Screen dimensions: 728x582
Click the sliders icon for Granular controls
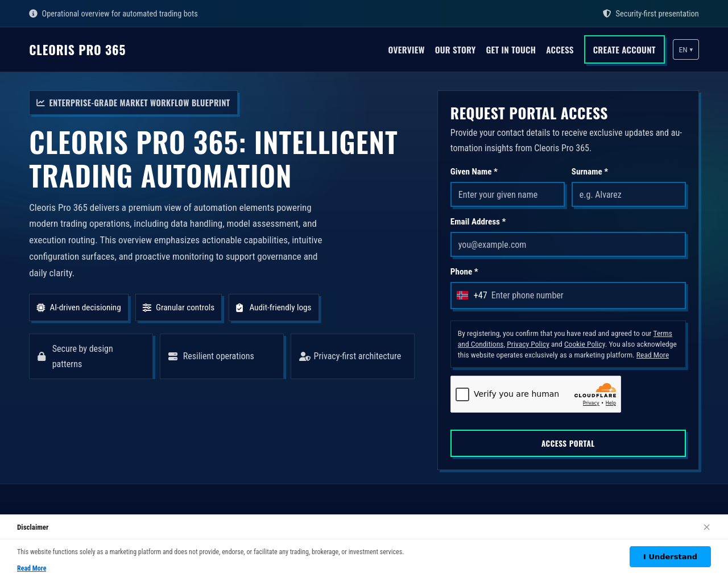(147, 307)
